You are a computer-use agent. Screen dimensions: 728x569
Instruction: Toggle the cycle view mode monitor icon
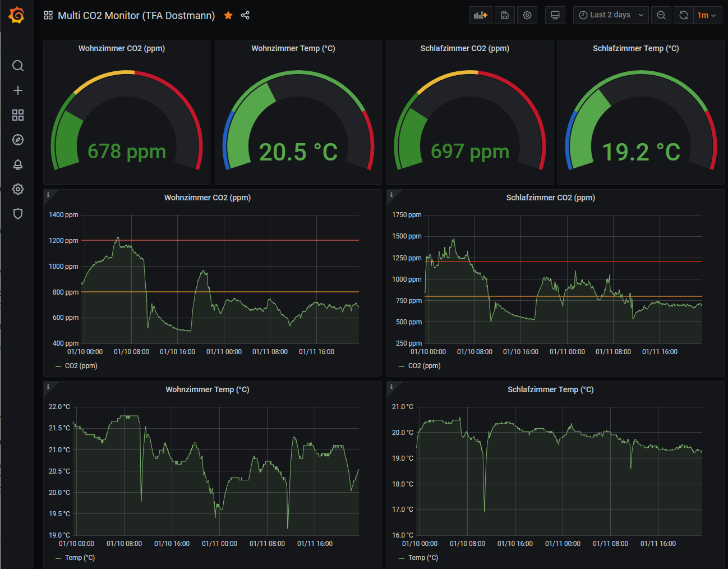tap(555, 15)
